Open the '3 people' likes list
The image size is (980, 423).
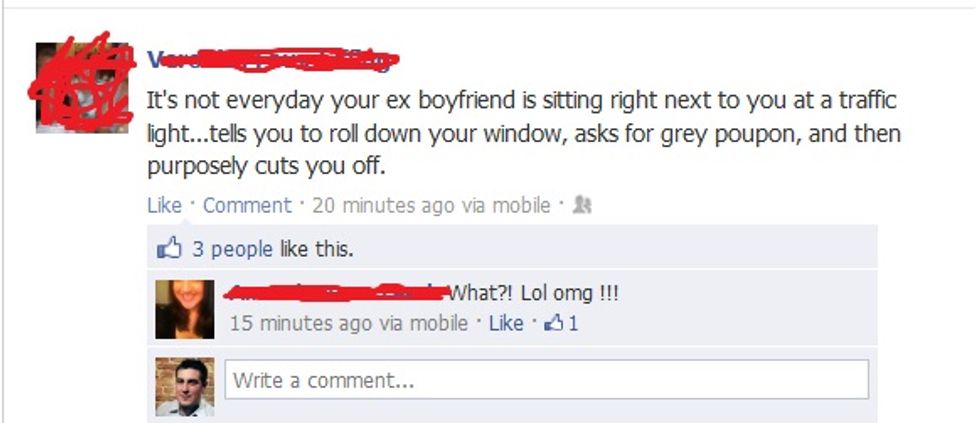[x=232, y=250]
